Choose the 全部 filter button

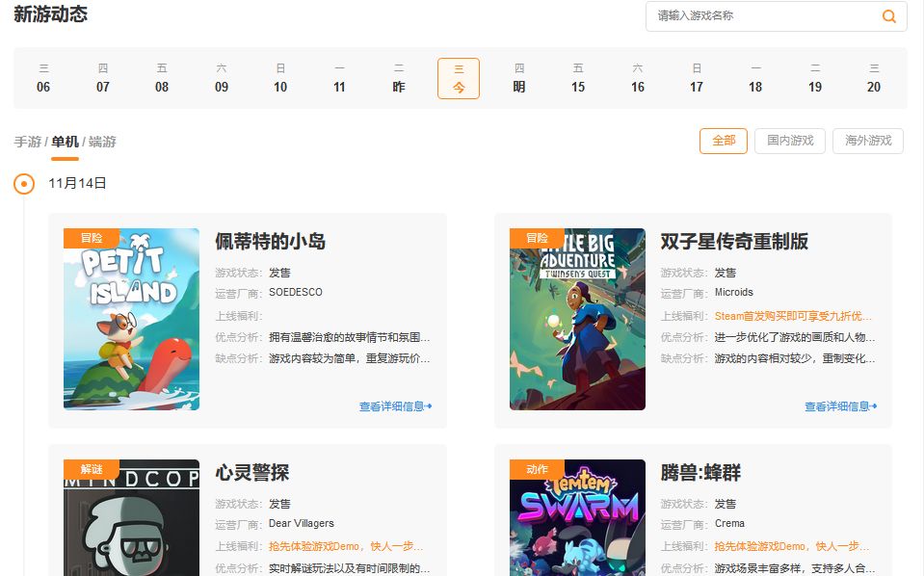(724, 141)
